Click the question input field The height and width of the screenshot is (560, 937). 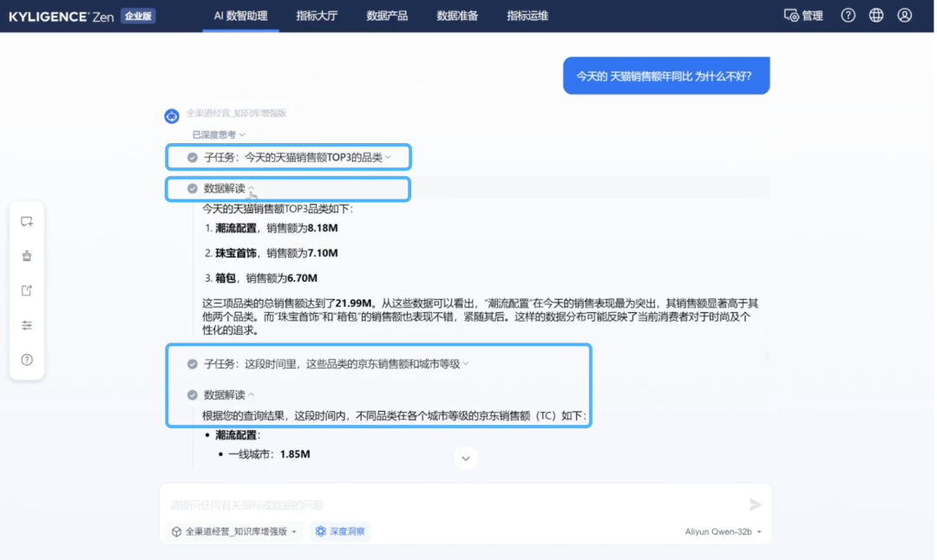(x=454, y=505)
